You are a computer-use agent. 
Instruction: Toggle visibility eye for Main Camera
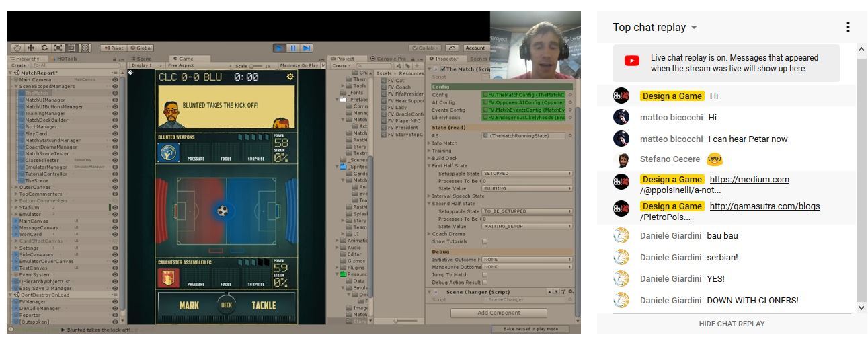pos(115,80)
